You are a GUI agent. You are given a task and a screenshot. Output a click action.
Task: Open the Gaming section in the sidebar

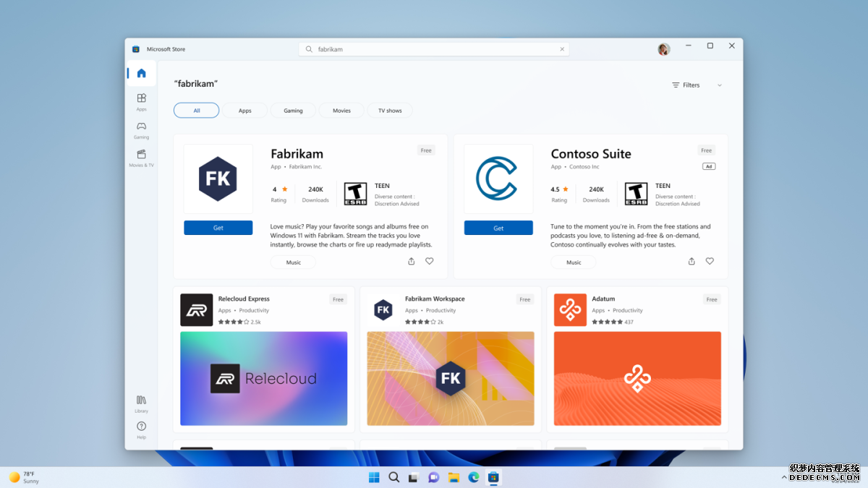(141, 130)
